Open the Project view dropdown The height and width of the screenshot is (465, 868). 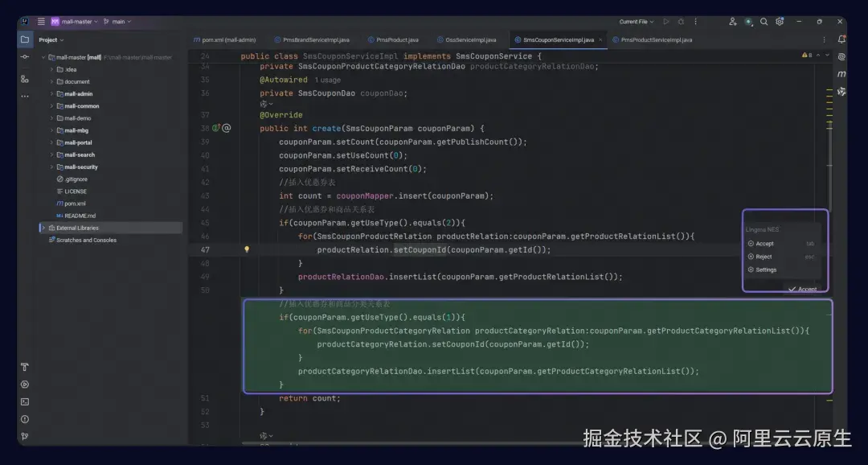coord(51,40)
